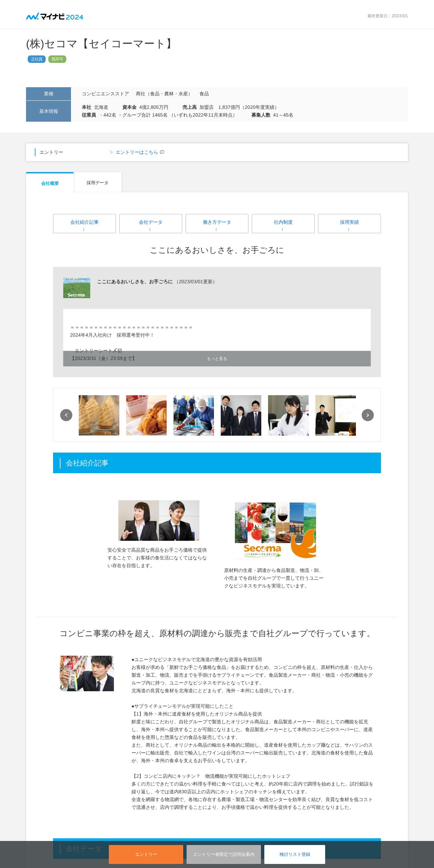Click the 正社員 tag badge

click(x=37, y=59)
